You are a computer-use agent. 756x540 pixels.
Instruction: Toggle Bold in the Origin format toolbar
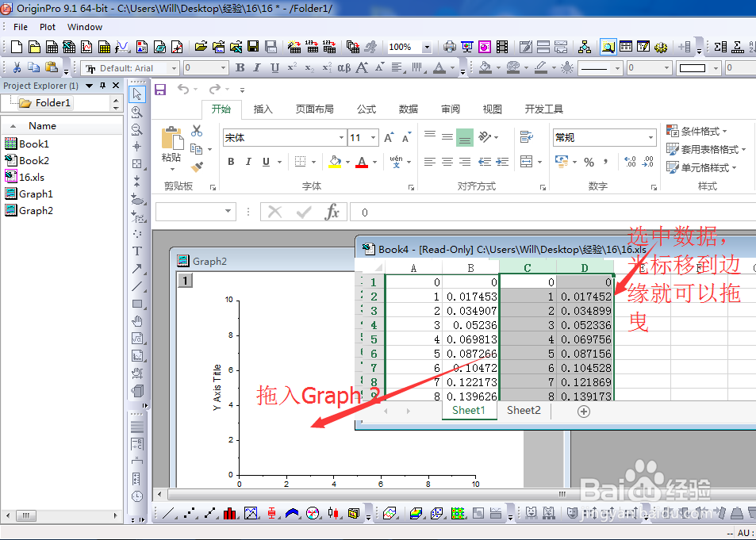point(240,68)
